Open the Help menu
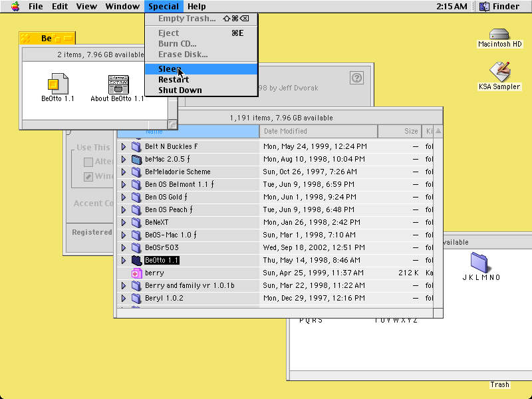The width and height of the screenshot is (532, 399). click(197, 7)
